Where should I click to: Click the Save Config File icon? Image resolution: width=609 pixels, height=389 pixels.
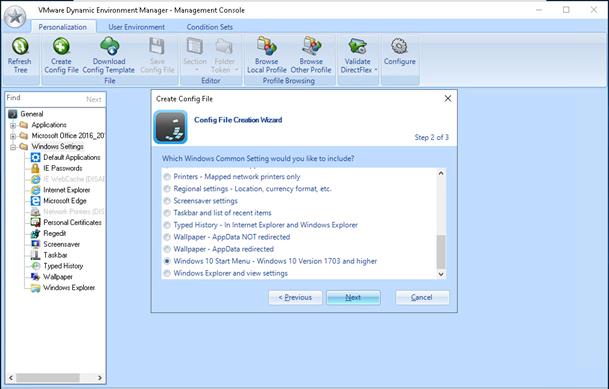157,46
